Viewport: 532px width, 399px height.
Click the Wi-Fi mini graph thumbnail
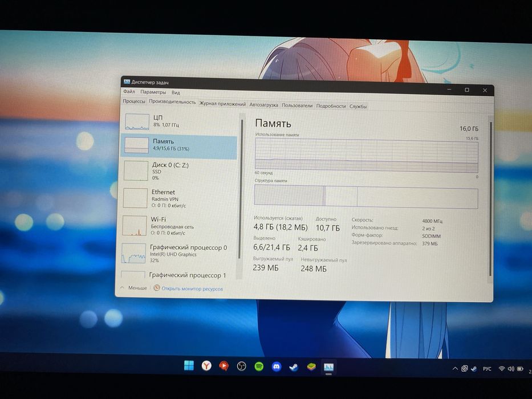(x=135, y=226)
